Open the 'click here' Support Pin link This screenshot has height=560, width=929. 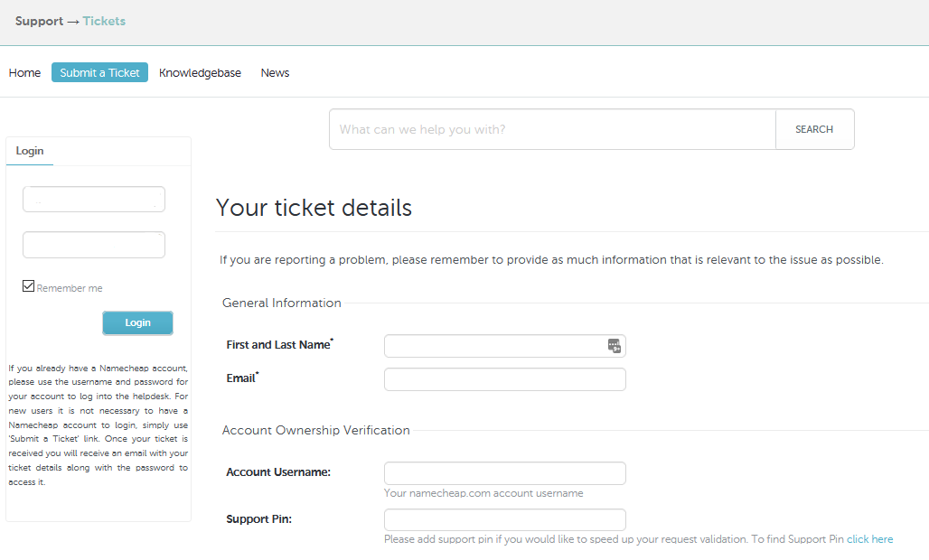point(869,539)
